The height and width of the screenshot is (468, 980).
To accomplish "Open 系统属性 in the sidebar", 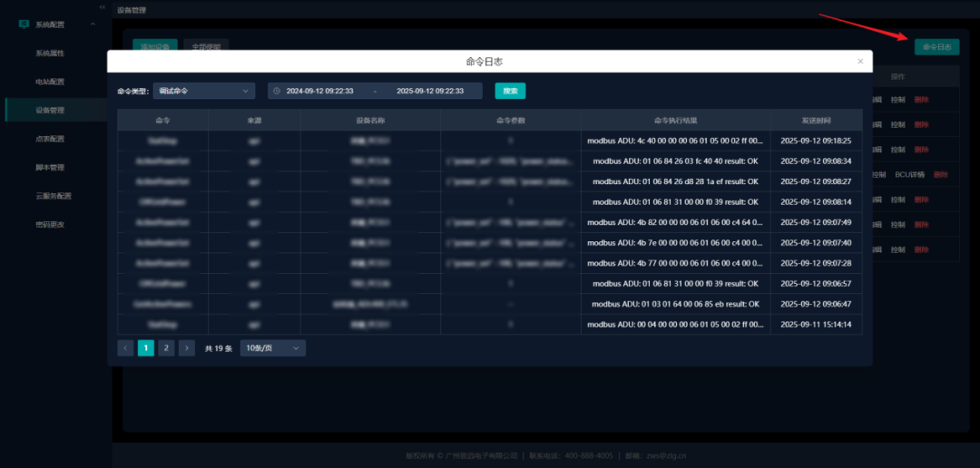I will click(x=50, y=54).
